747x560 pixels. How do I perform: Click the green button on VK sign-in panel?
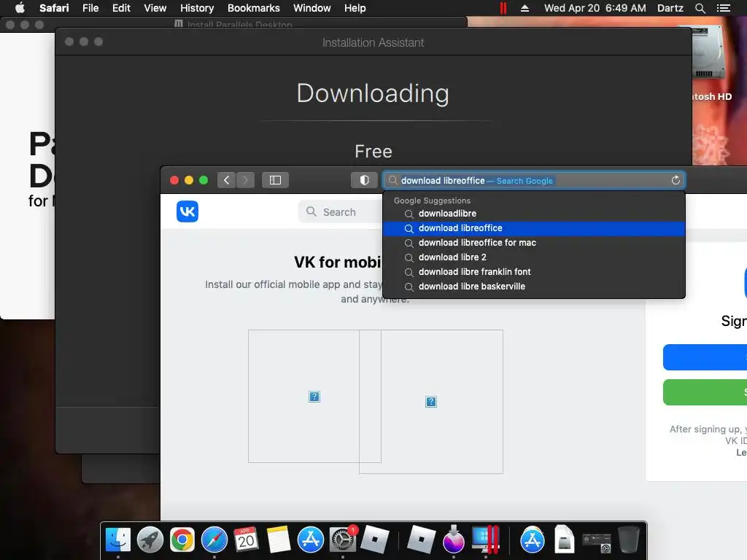pos(705,392)
